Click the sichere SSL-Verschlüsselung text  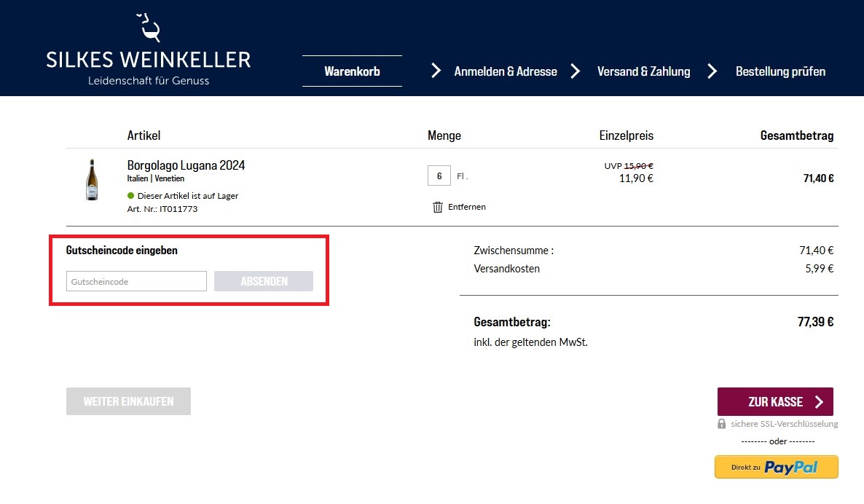[x=785, y=424]
